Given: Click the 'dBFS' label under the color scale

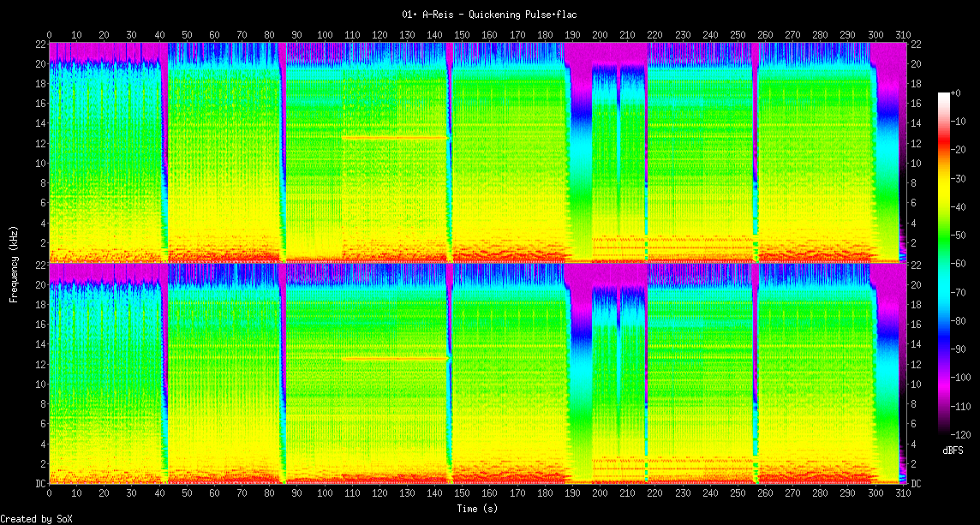Looking at the screenshot, I should pos(953,450).
